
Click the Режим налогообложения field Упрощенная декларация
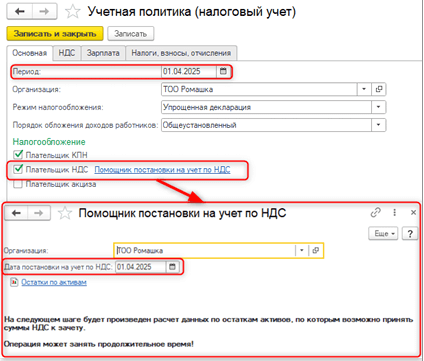click(266, 107)
